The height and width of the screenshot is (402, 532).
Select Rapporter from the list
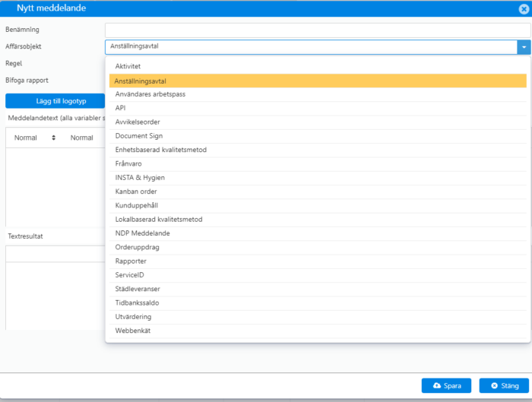click(318, 261)
